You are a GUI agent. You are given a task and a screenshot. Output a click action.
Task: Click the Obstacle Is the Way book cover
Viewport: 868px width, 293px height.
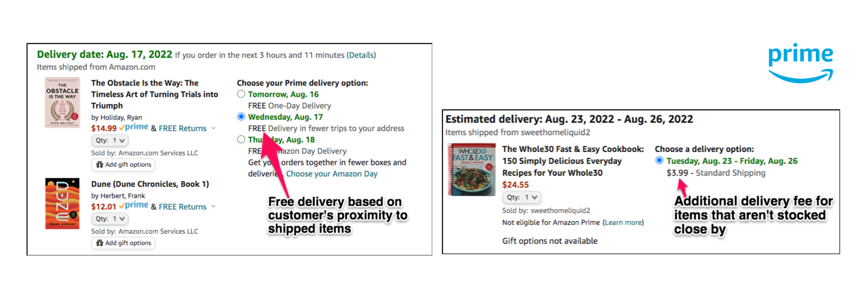point(62,103)
